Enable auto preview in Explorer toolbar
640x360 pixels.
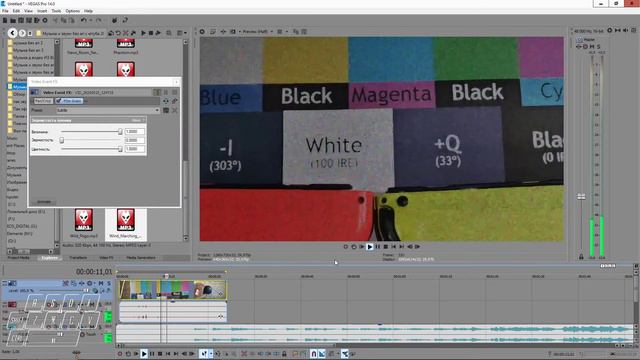(x=158, y=33)
